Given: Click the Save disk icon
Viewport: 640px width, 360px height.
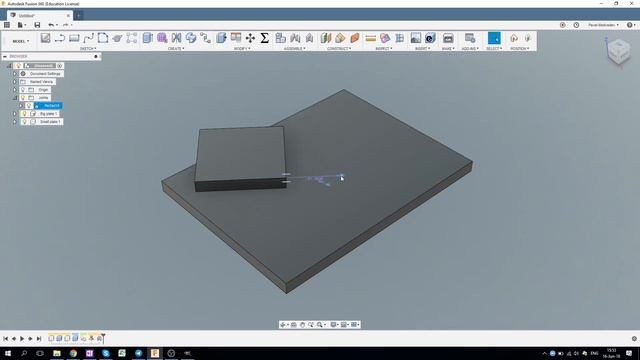Looking at the screenshot, I should 37,25.
